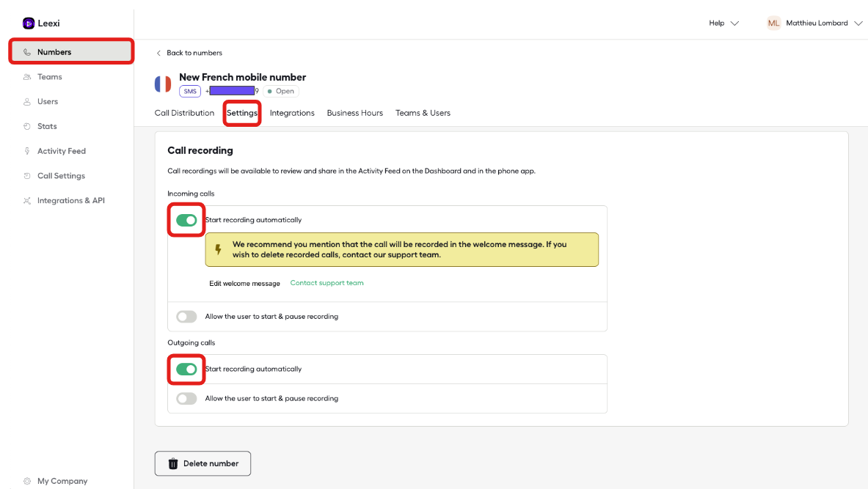This screenshot has height=489, width=868.
Task: Click the Users person icon in sidebar
Action: (26, 102)
